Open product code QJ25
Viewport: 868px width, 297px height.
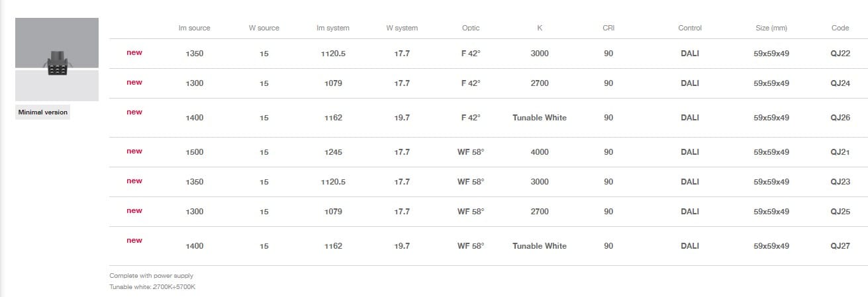point(840,212)
